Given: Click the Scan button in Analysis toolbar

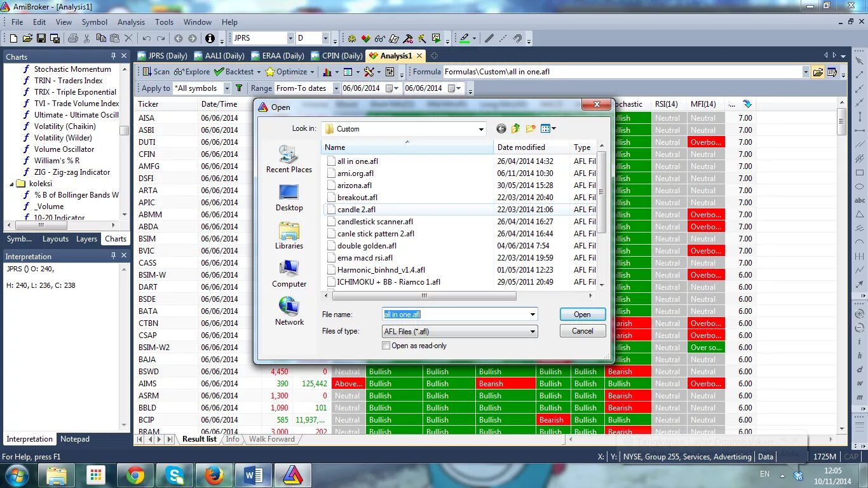Looking at the screenshot, I should 156,72.
